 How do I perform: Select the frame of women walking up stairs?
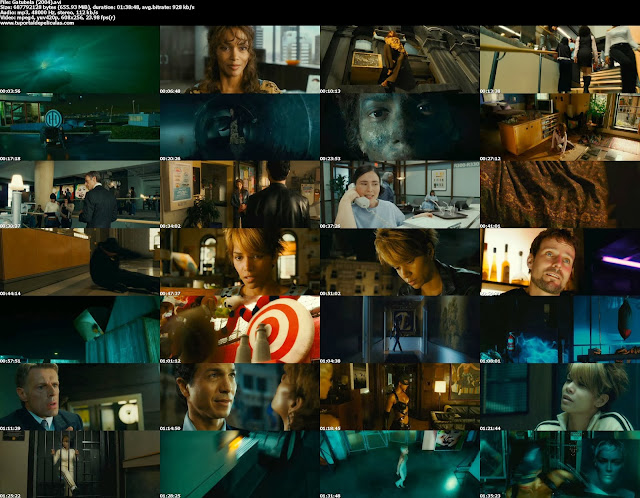click(560, 60)
